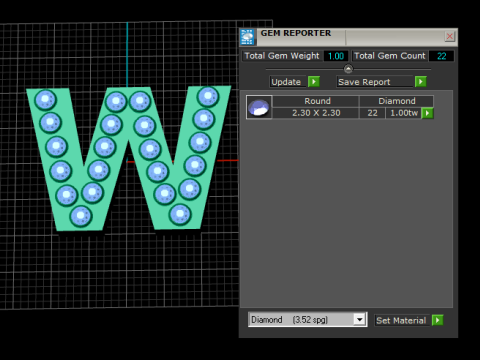Screen dimensions: 480x360
Task: Select the Diamond cell in the gem table
Action: click(x=396, y=101)
